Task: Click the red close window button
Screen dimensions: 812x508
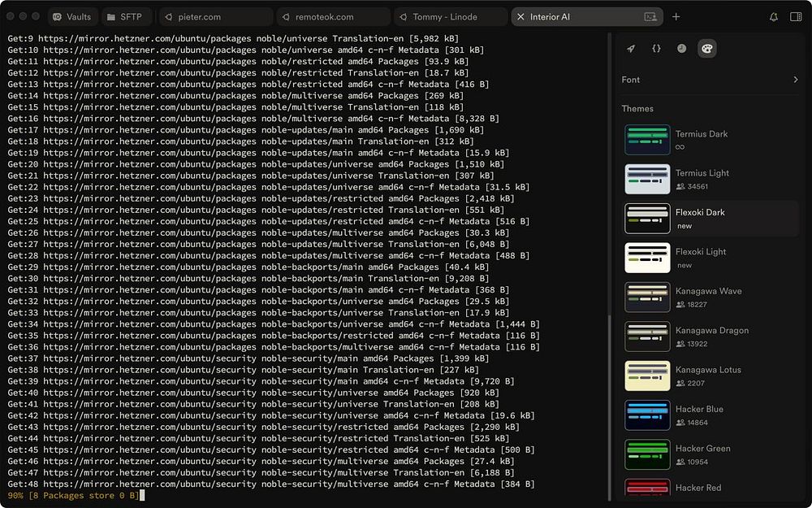Action: (11, 16)
